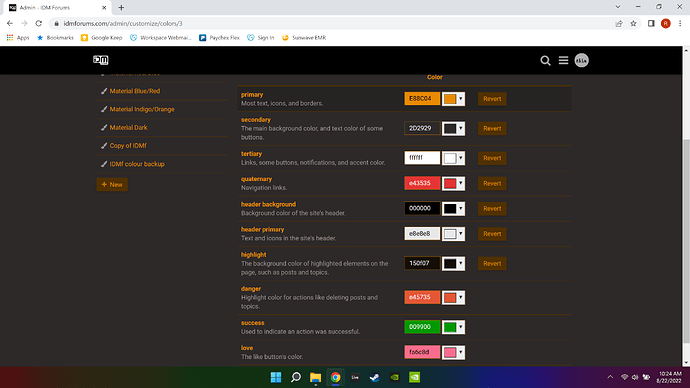Edit success hex value 009900
Image resolution: width=690 pixels, height=388 pixels.
(422, 326)
